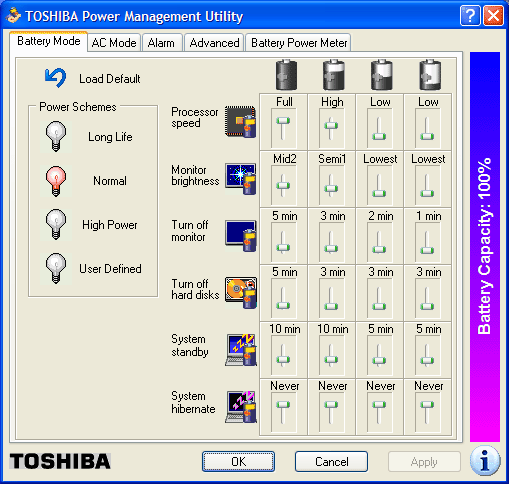
Task: Click the Processor speed label
Action: pyautogui.click(x=195, y=117)
